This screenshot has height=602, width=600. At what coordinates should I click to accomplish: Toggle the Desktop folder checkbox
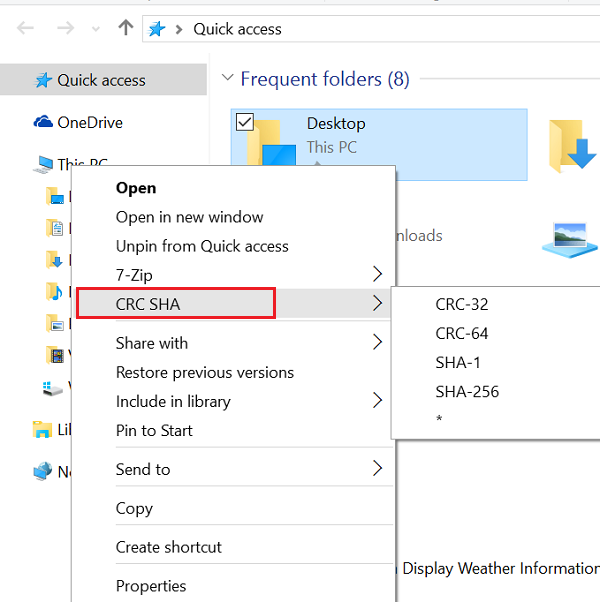[x=245, y=122]
